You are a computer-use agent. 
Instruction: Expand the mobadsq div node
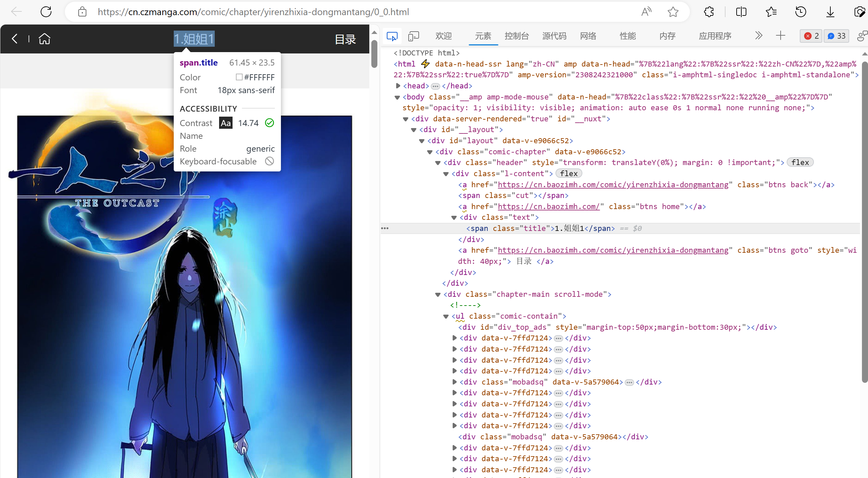tap(454, 382)
